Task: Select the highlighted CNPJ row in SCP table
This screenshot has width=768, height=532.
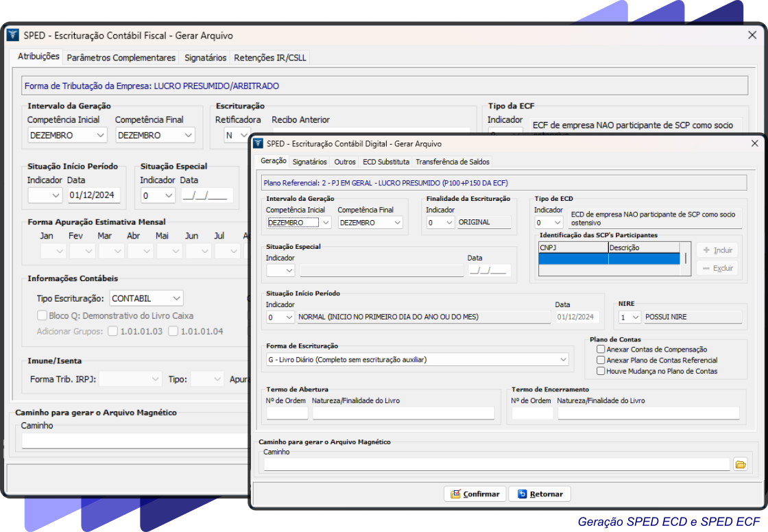Action: (x=573, y=258)
